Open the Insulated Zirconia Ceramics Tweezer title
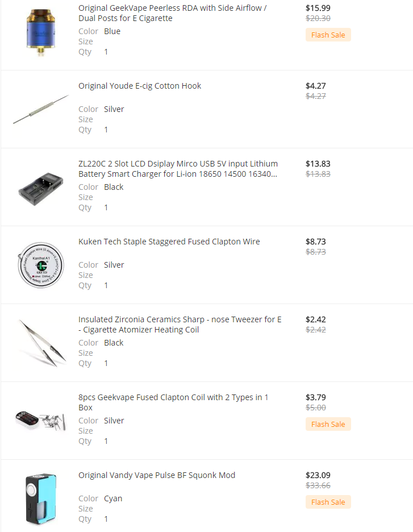 tap(180, 325)
